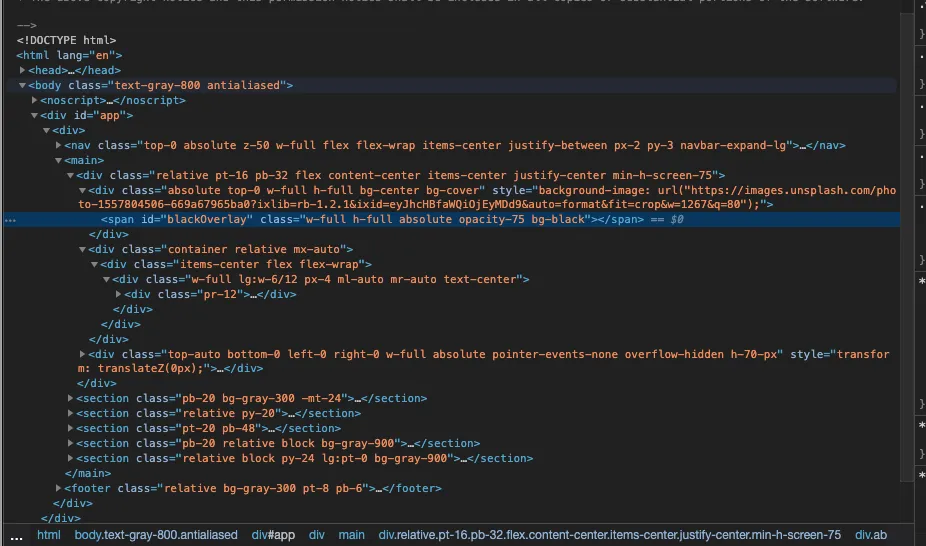Expand the noscript element
This screenshot has height=546, width=926.
tap(34, 100)
